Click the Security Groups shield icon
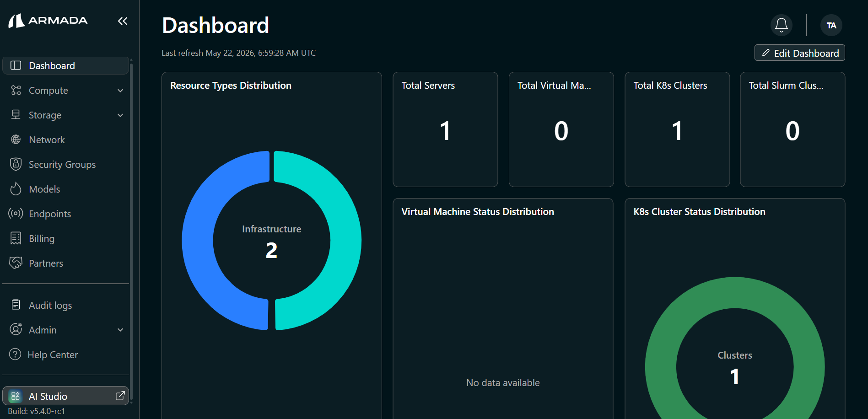 tap(16, 164)
